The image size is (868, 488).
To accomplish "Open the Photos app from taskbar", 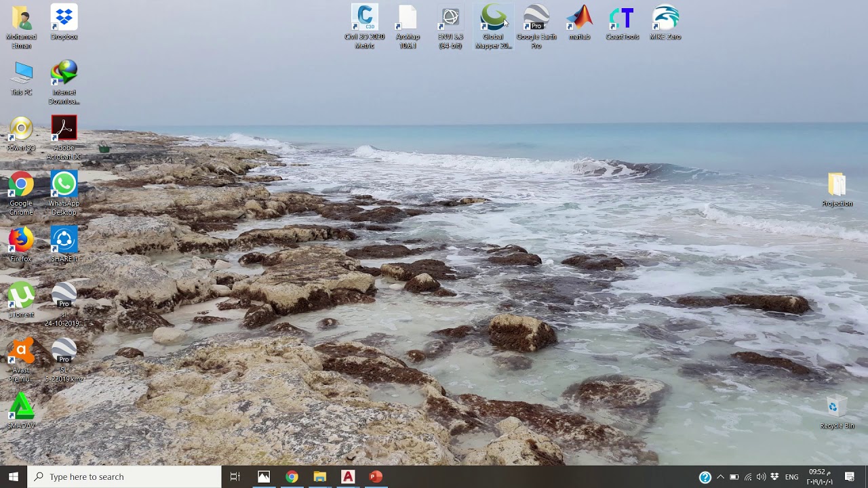I will click(x=264, y=476).
